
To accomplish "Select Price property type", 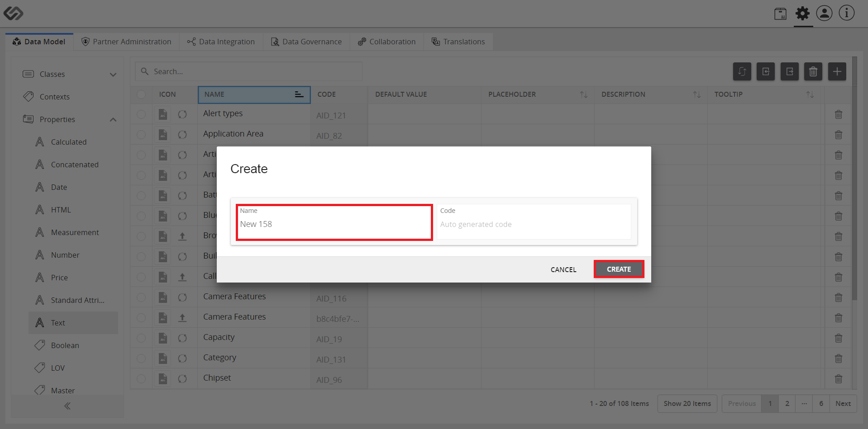I will point(59,278).
